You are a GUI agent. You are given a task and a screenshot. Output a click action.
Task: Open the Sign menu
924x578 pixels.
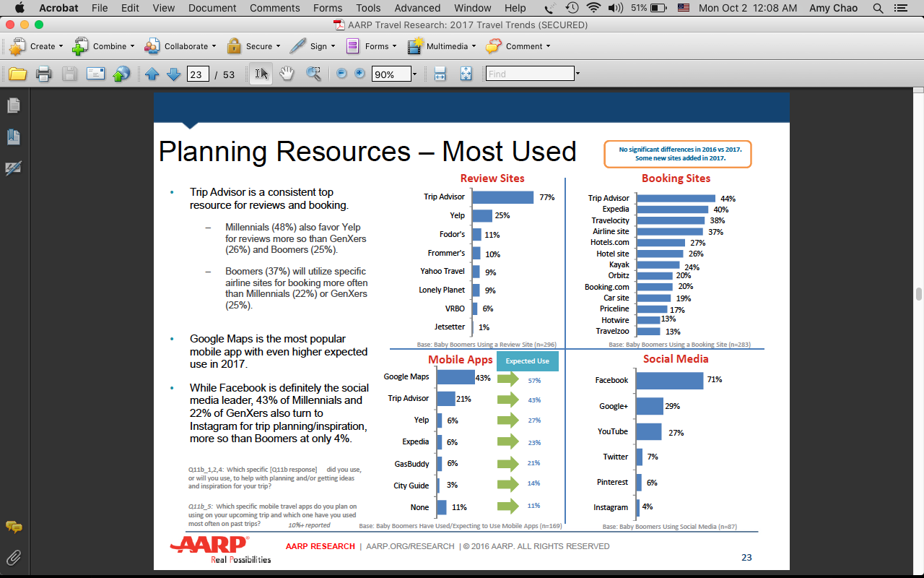pos(312,46)
